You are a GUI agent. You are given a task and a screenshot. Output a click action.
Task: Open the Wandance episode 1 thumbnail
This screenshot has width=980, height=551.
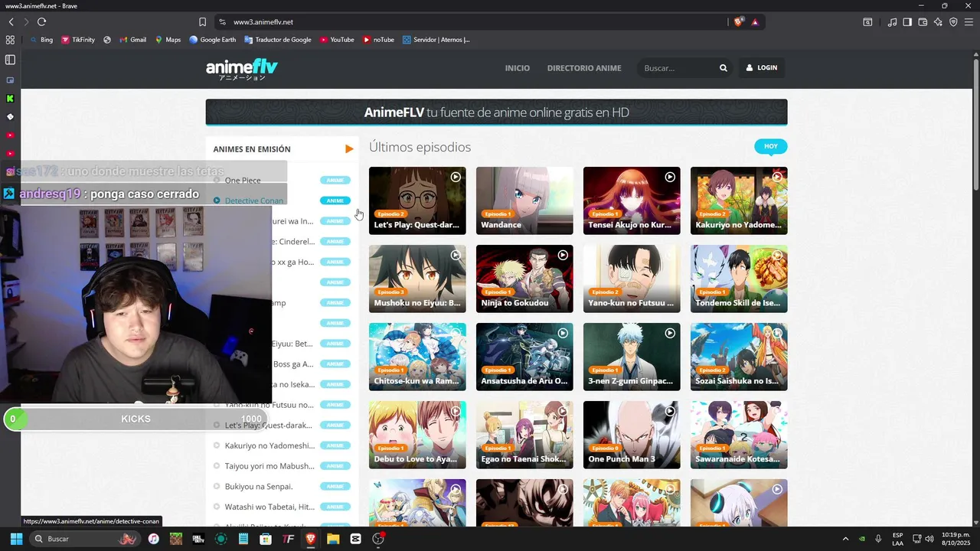[524, 201]
